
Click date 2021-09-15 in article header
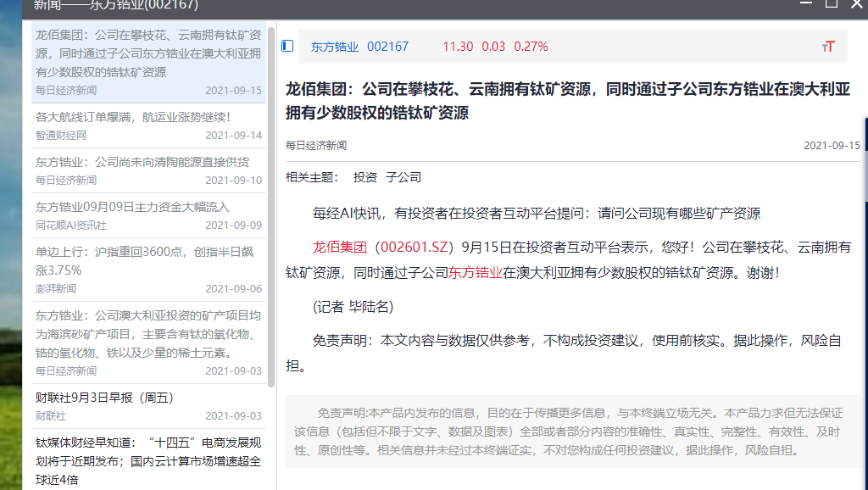[832, 146]
